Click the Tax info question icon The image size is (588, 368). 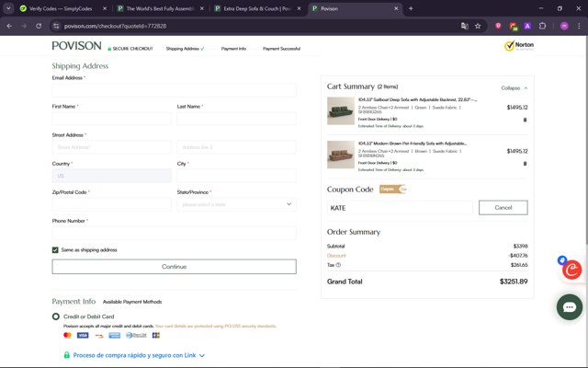pos(338,265)
